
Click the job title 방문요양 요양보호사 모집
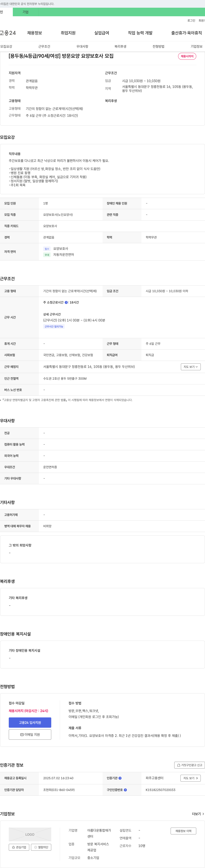point(61,56)
